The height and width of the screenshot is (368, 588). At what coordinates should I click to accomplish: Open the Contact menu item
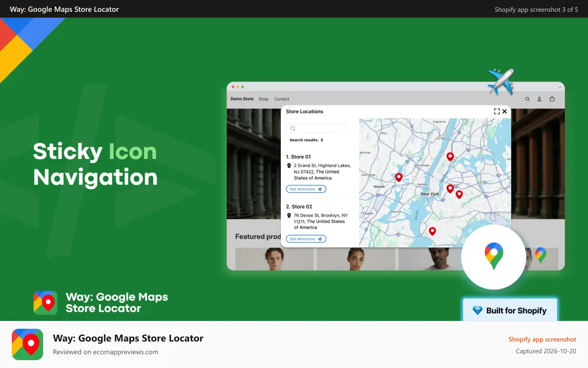[x=282, y=99]
